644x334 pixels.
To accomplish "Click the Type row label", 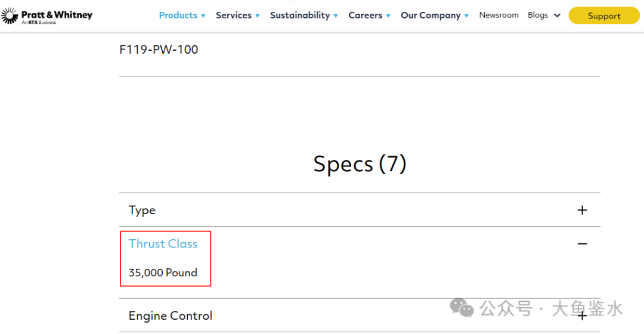I will coord(142,210).
